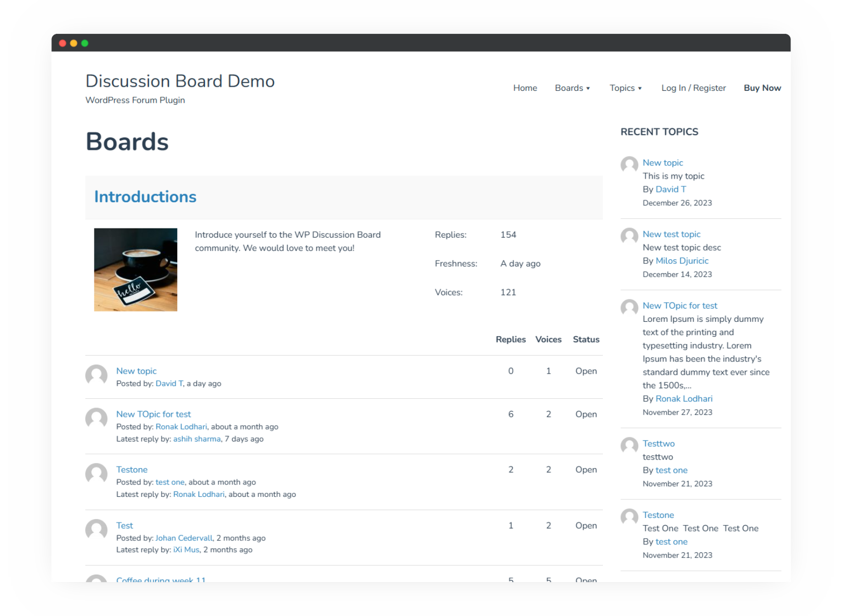Click the Buy Now button
The width and height of the screenshot is (851, 616).
tap(762, 88)
